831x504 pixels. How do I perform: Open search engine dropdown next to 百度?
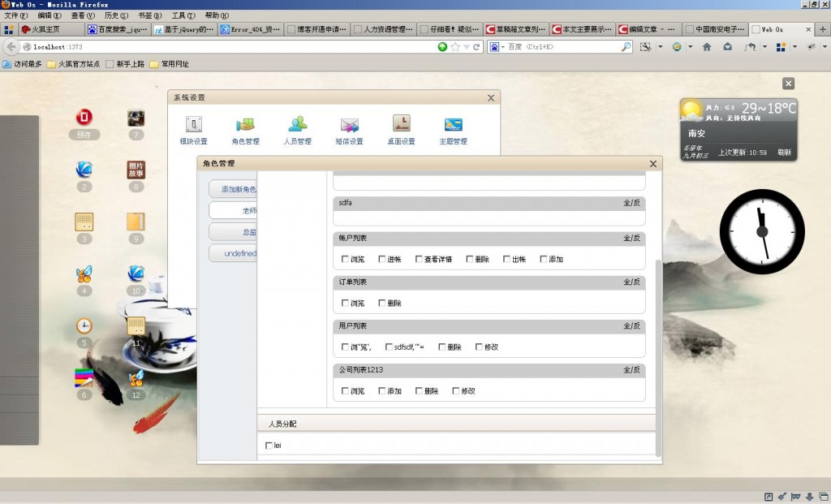pyautogui.click(x=502, y=46)
